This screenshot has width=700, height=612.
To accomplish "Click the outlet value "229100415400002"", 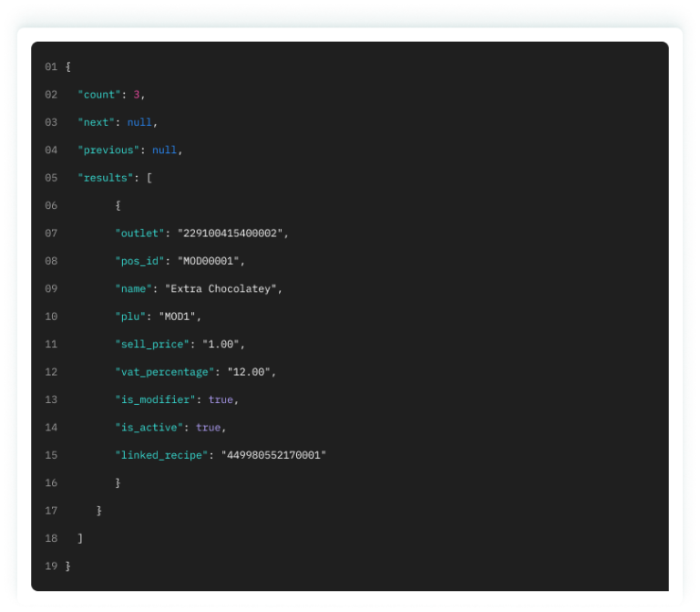I will pos(231,233).
